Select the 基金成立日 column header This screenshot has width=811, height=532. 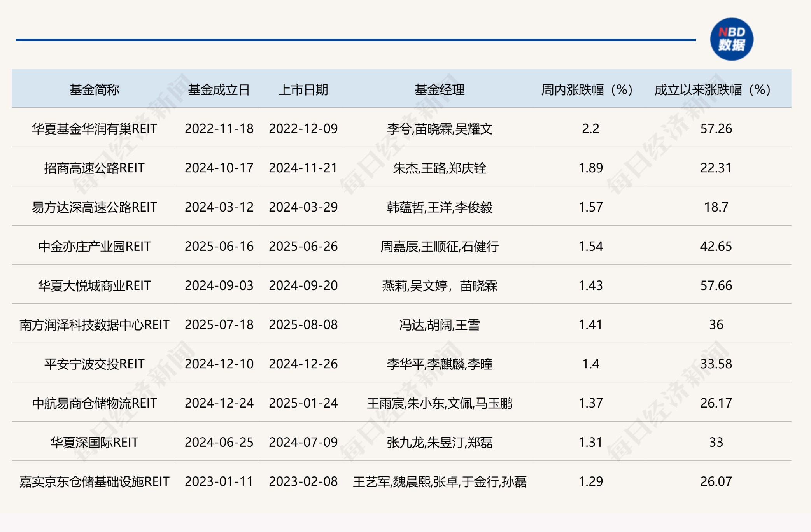219,90
